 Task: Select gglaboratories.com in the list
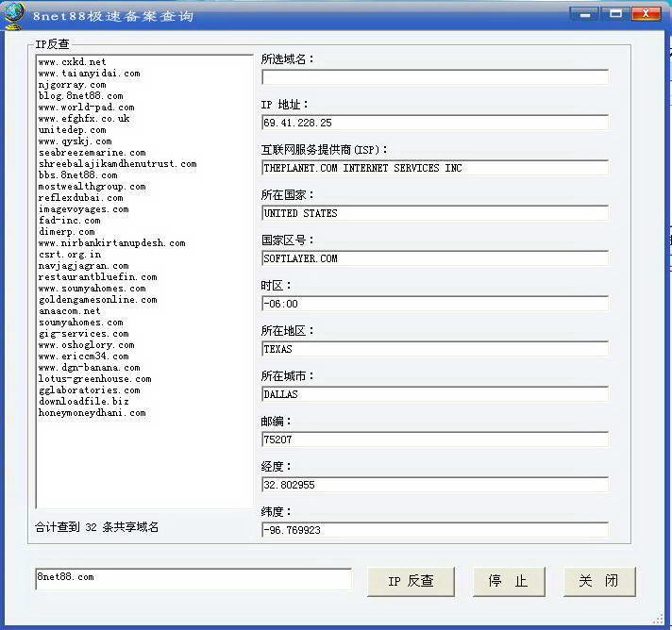click(89, 390)
